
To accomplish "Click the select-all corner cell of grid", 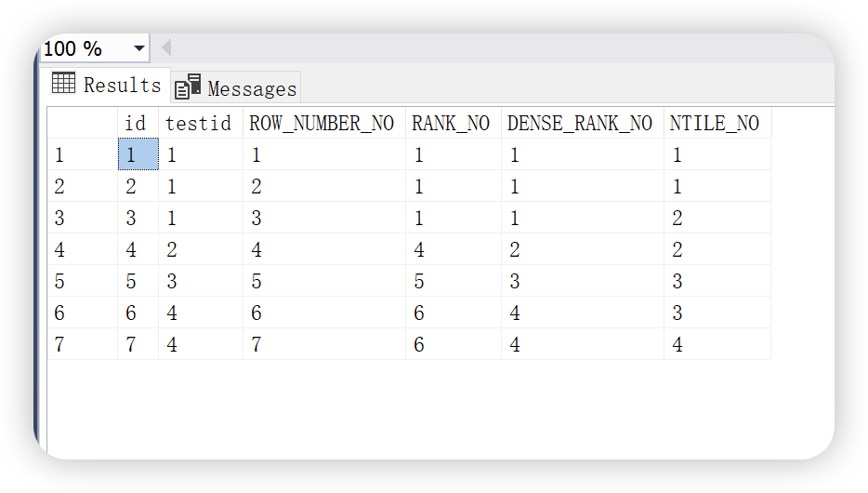I will tap(83, 123).
